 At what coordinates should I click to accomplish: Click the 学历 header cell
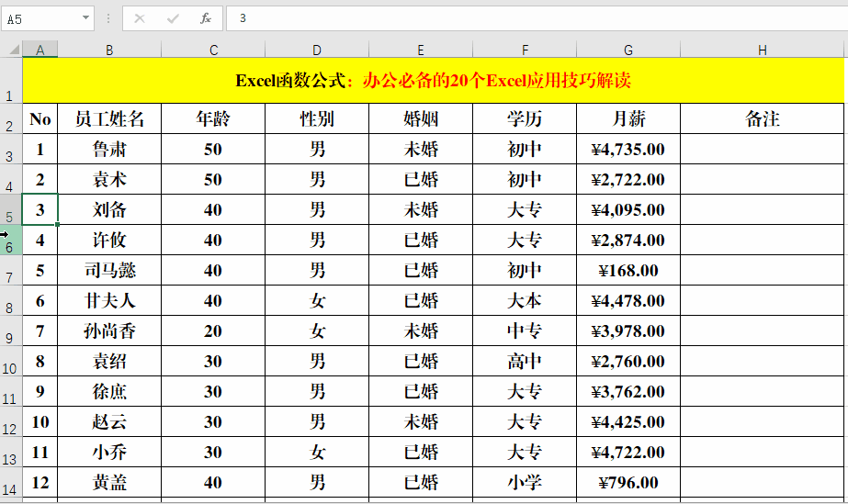[x=525, y=118]
